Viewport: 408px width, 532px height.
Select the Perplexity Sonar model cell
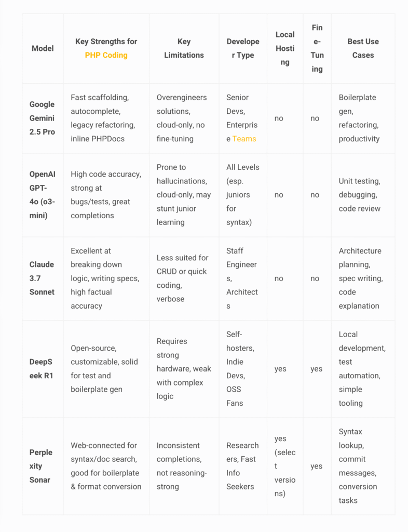(x=43, y=466)
